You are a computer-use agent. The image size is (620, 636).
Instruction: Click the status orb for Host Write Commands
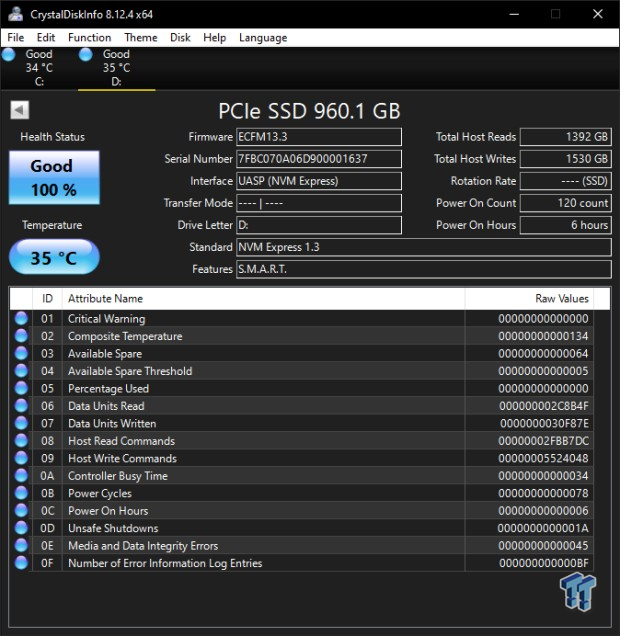(x=21, y=458)
